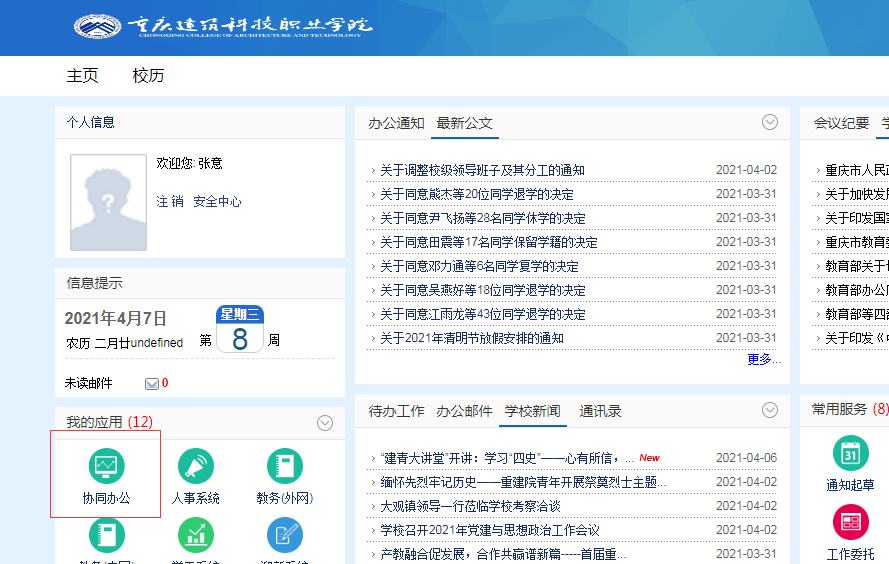Click the 2021年4月7日 date text
Image resolution: width=889 pixels, height=564 pixels.
116,318
